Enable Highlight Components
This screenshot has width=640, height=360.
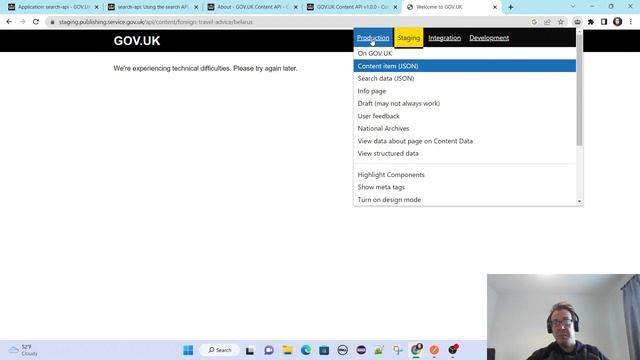pos(464,175)
